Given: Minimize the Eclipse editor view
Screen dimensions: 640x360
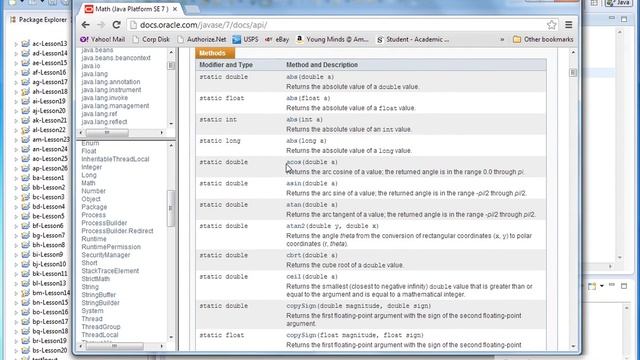Looking at the screenshot, I should click(611, 19).
